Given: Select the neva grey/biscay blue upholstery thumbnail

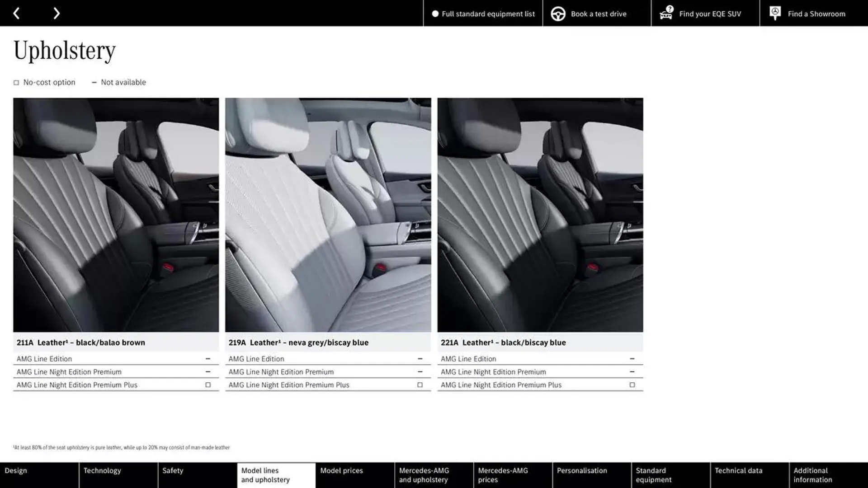Looking at the screenshot, I should pyautogui.click(x=328, y=215).
